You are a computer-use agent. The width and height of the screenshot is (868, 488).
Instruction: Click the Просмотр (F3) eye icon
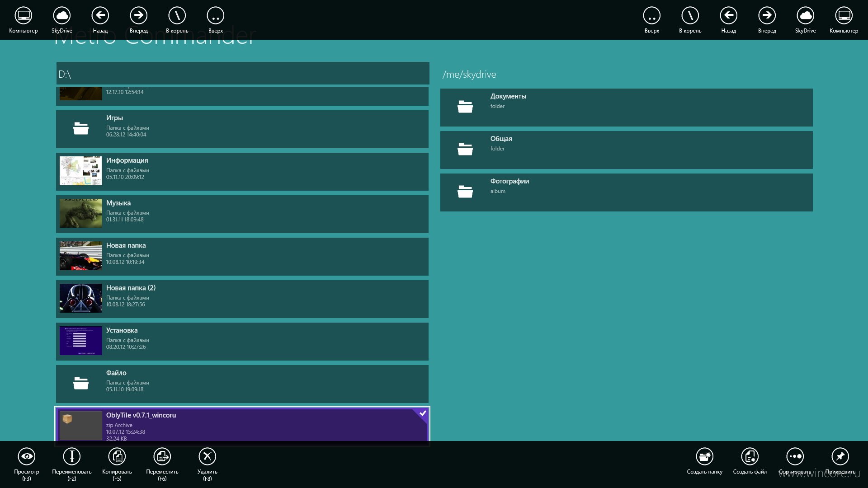pyautogui.click(x=27, y=456)
